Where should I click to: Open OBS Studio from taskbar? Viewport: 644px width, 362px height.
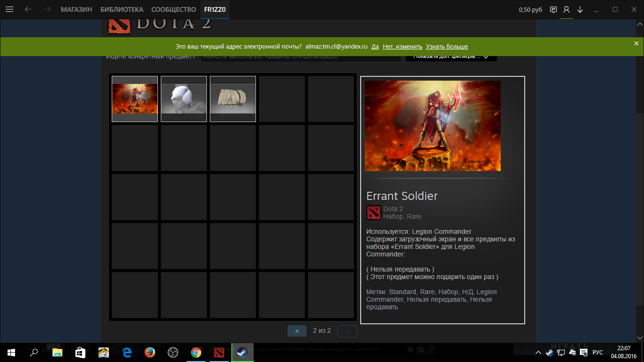tap(173, 352)
